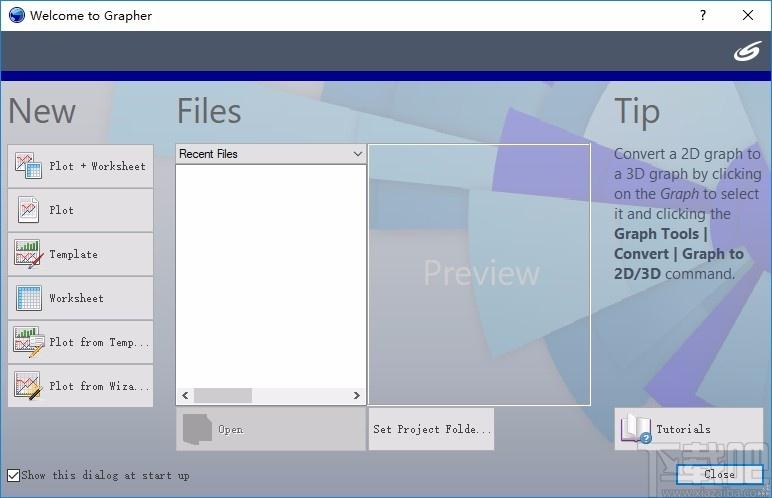Select the Plot icon
Screen dimensions: 772x498
[x=28, y=210]
